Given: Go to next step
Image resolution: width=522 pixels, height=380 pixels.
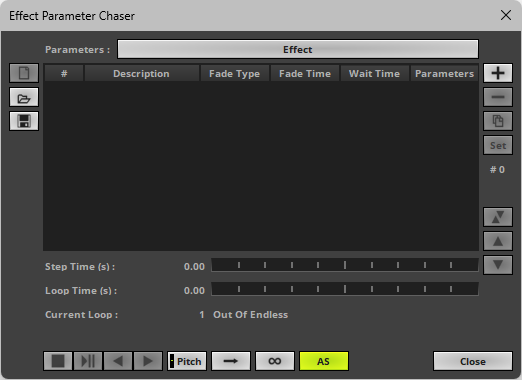Looking at the screenshot, I should click(x=148, y=361).
